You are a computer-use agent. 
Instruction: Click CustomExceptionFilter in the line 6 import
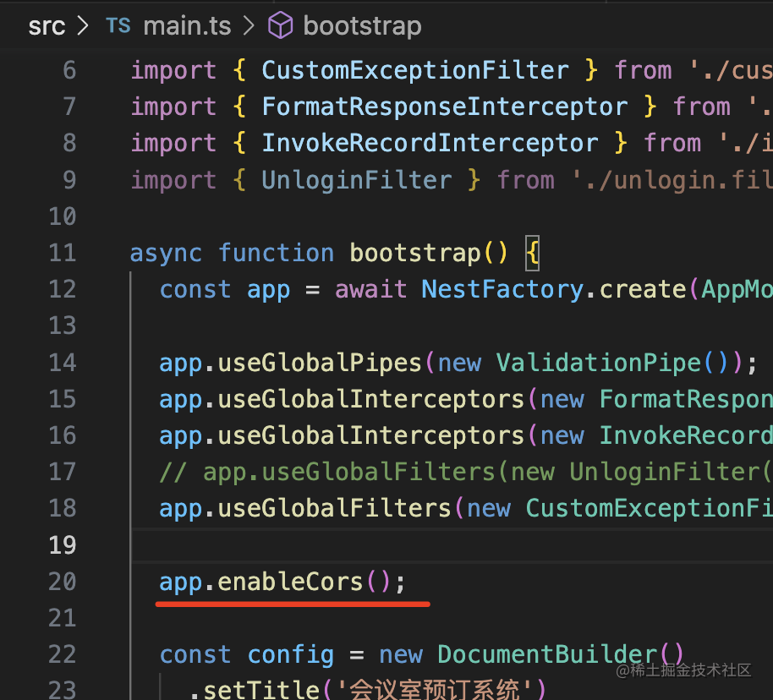(x=415, y=70)
